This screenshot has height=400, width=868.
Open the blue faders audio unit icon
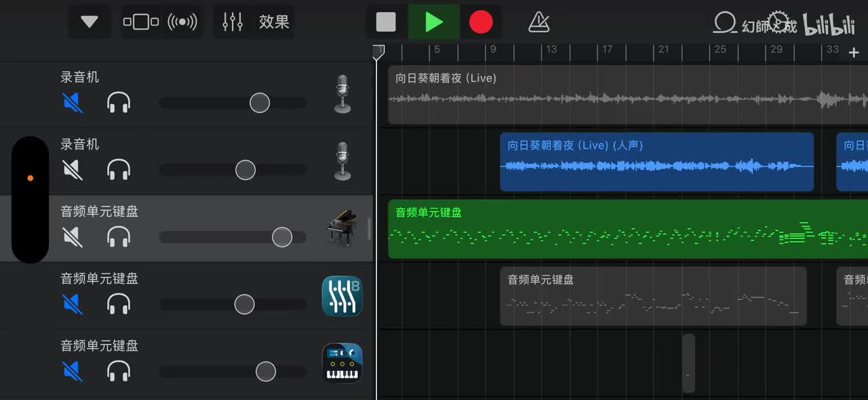tap(342, 296)
